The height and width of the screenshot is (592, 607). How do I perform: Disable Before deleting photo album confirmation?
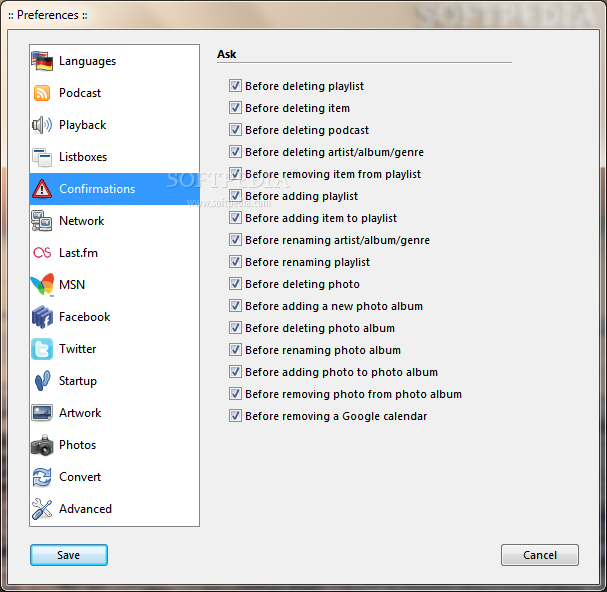(x=235, y=328)
